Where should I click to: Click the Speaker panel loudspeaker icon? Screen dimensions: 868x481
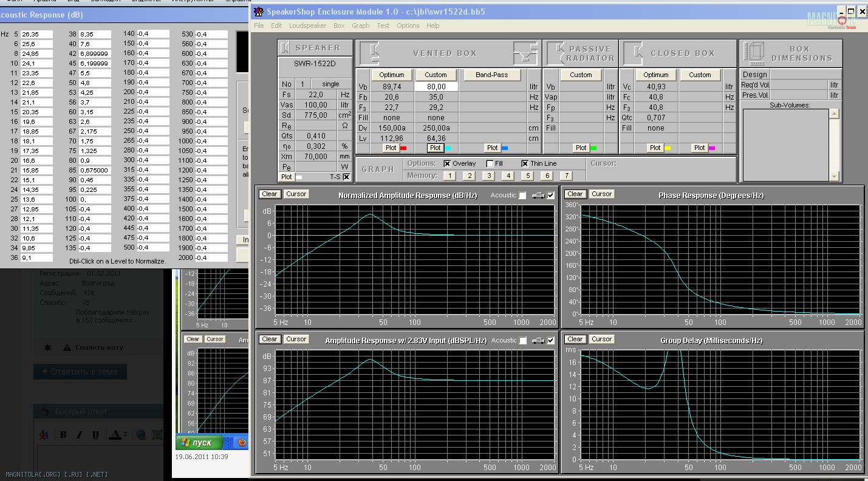tap(285, 48)
